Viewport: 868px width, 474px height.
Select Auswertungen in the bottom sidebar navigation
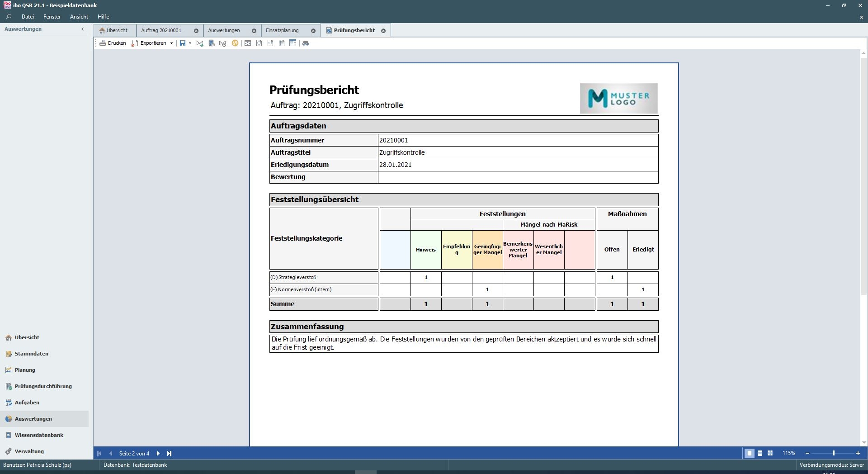pyautogui.click(x=44, y=419)
